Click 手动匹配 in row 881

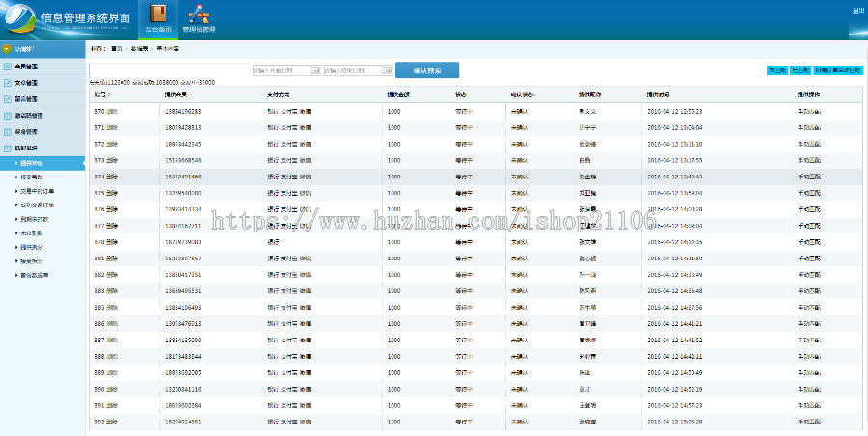(x=809, y=259)
